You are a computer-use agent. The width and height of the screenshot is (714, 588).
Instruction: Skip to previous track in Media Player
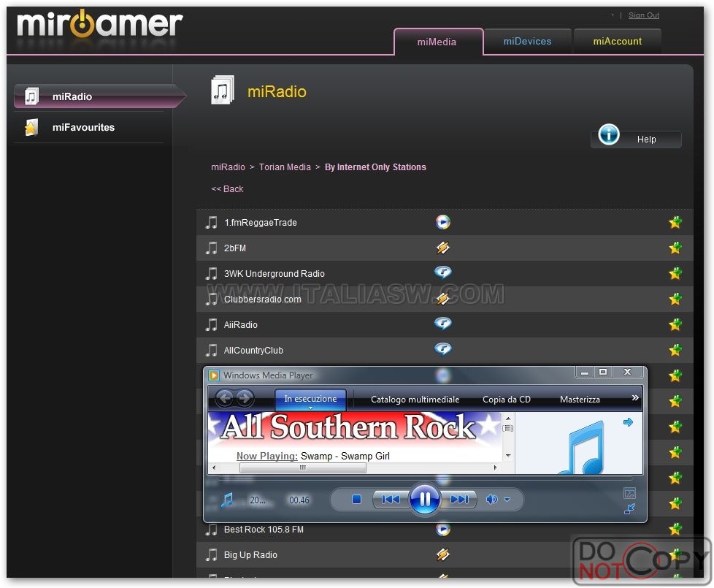point(391,500)
